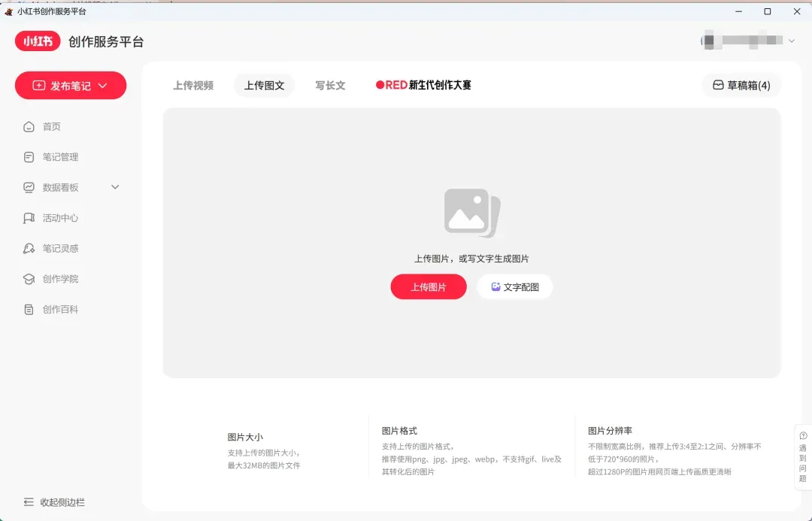Select the 上传图文 tab
The width and height of the screenshot is (812, 521).
click(264, 86)
